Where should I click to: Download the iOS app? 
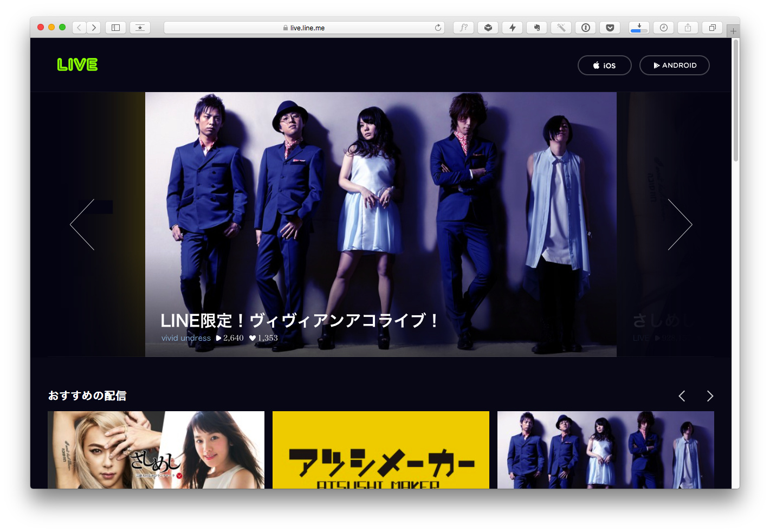point(604,65)
